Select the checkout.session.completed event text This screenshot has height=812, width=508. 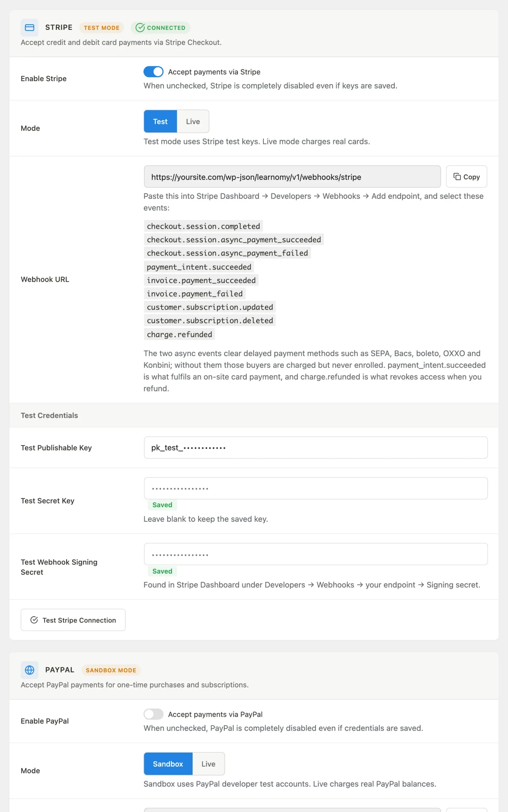coord(203,226)
